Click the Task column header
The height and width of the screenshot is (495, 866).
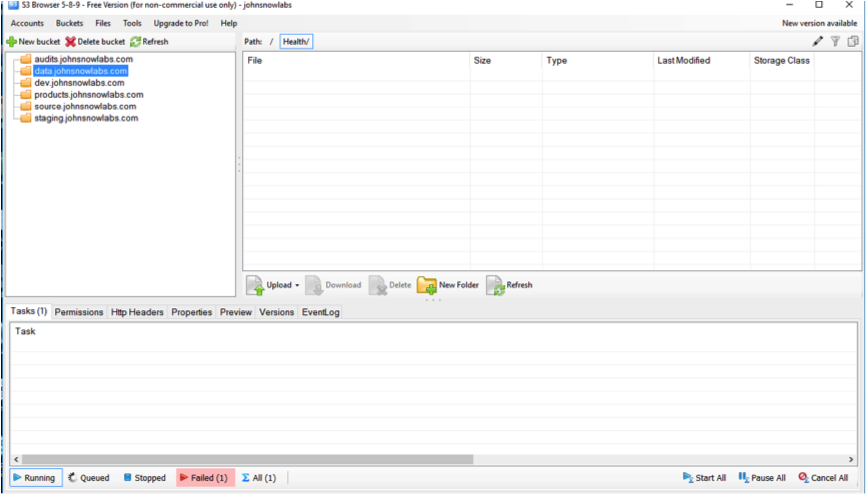(x=25, y=331)
